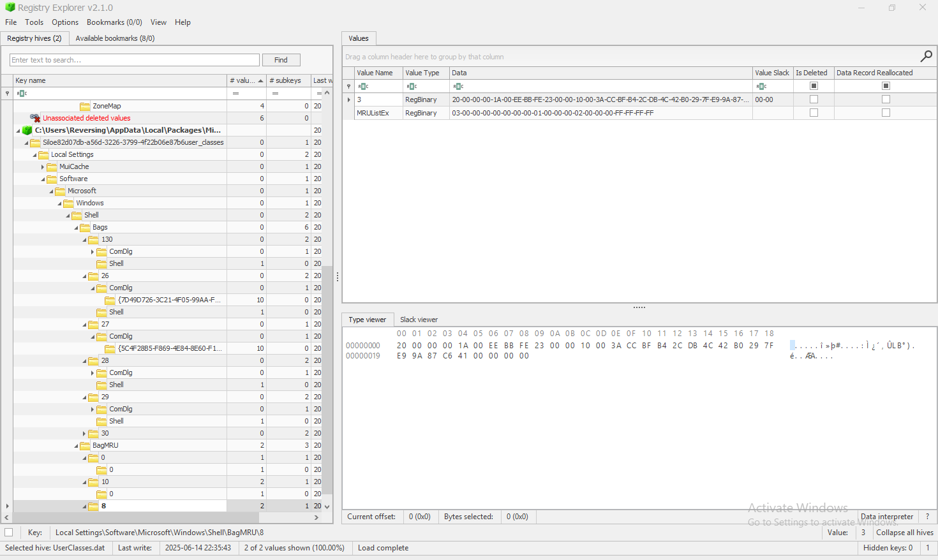
Task: Click the {7D49D726-3C21 key folder icon
Action: [110, 300]
